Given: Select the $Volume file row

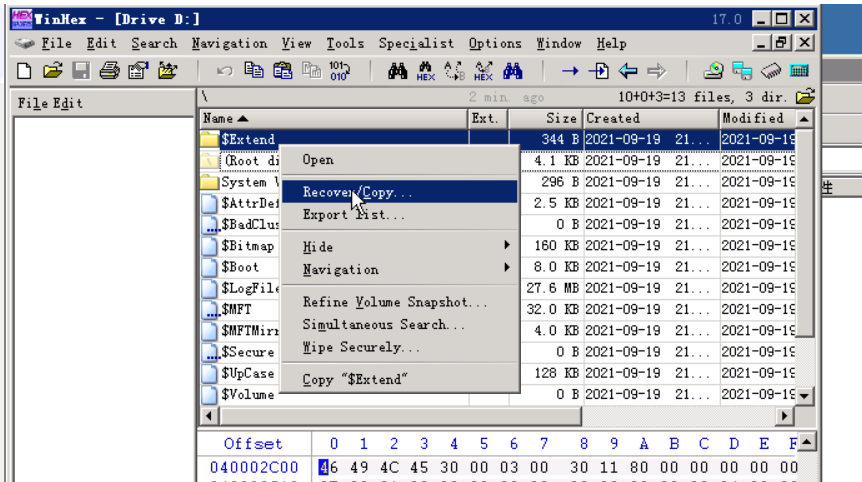Looking at the screenshot, I should [x=498, y=394].
